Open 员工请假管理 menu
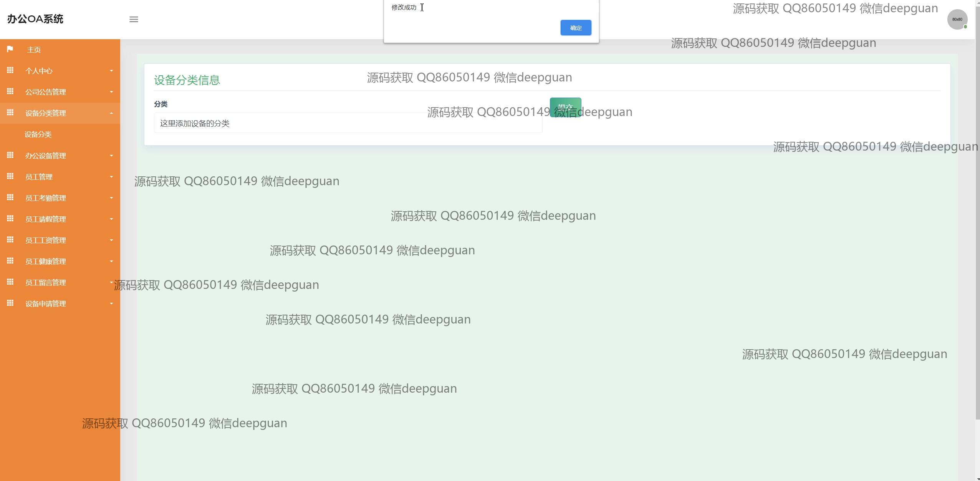Image resolution: width=980 pixels, height=481 pixels. coord(46,219)
